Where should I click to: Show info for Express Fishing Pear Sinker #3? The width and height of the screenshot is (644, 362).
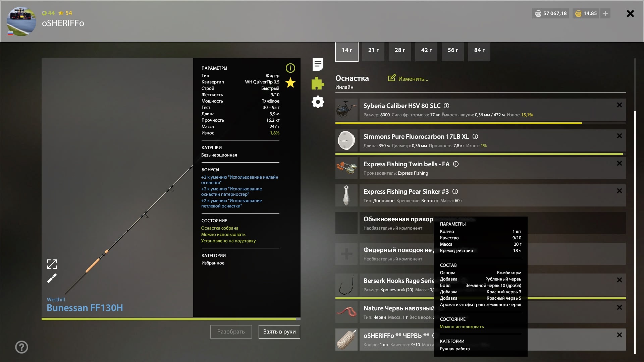(455, 191)
